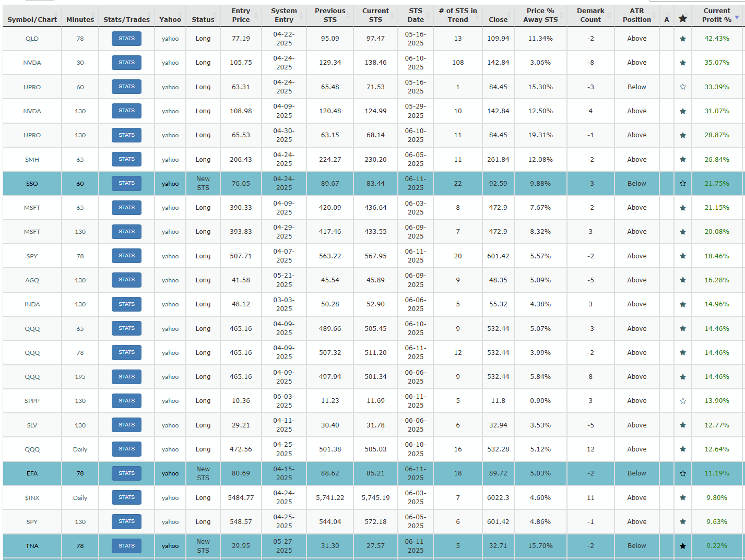Favorite star for QQQ 195 row
The height and width of the screenshot is (560, 745).
coord(683,377)
